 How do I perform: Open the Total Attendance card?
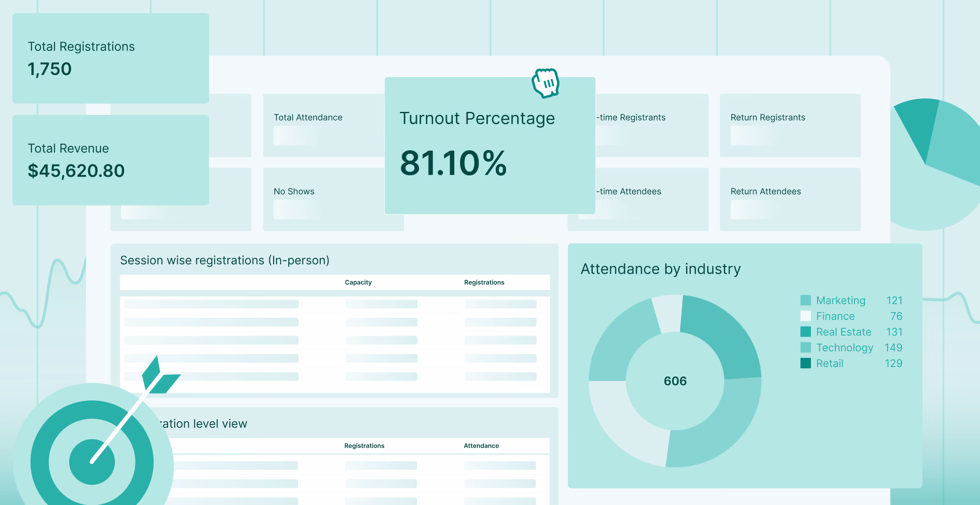tap(324, 125)
